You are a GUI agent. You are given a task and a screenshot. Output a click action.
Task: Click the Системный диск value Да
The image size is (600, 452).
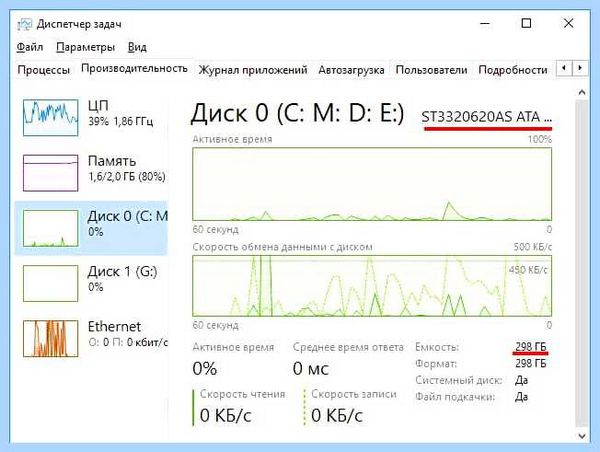pos(522,380)
